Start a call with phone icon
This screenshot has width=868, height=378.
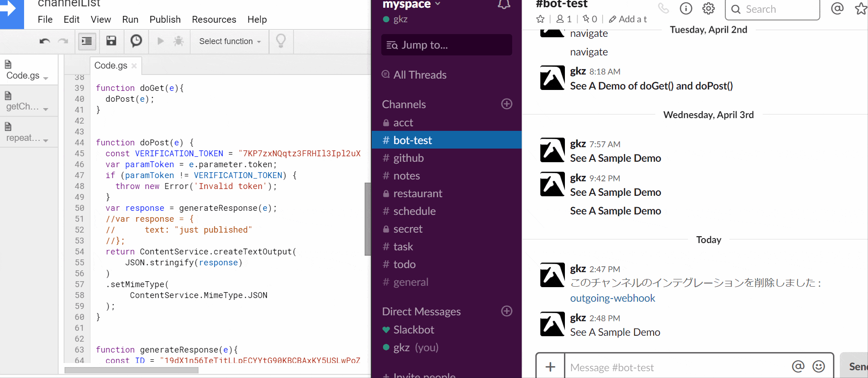pyautogui.click(x=663, y=8)
